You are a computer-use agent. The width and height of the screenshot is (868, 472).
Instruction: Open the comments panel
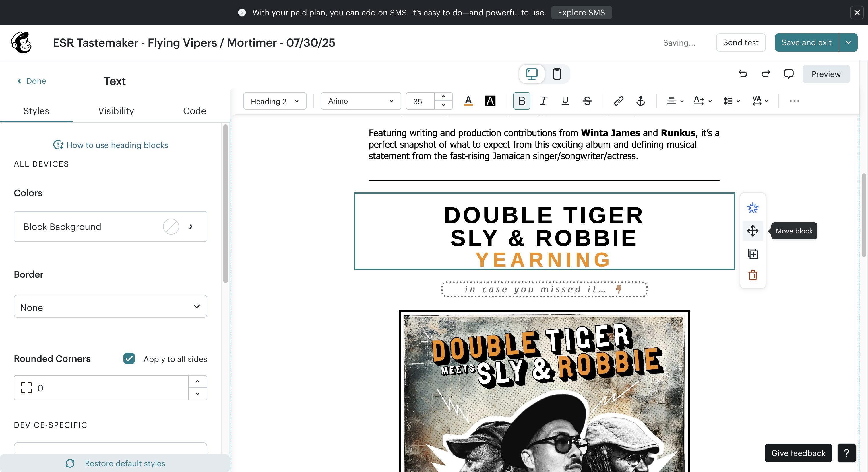788,74
